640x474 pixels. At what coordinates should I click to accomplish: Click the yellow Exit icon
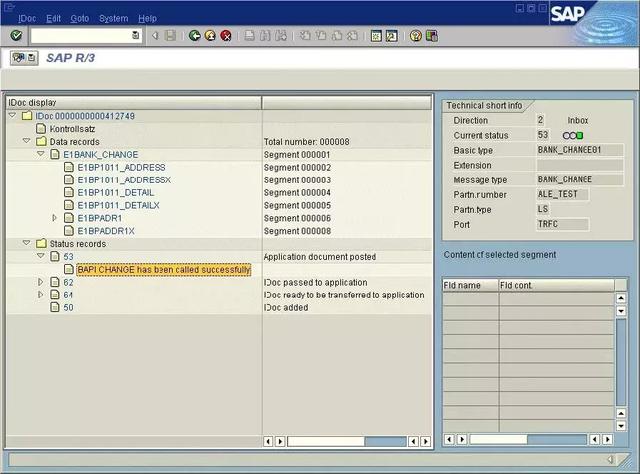pyautogui.click(x=210, y=36)
